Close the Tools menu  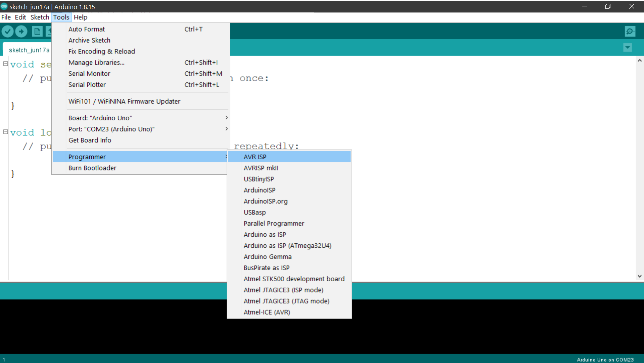coord(61,17)
